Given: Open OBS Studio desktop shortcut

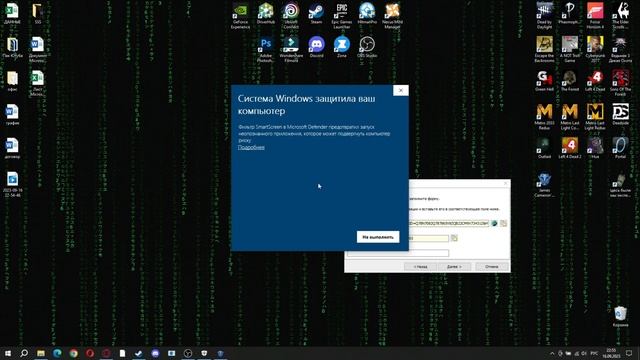Looking at the screenshot, I should point(367,47).
